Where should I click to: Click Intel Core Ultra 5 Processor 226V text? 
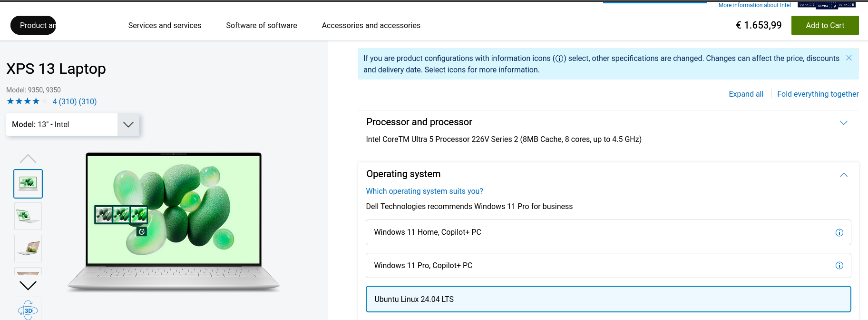pos(504,139)
